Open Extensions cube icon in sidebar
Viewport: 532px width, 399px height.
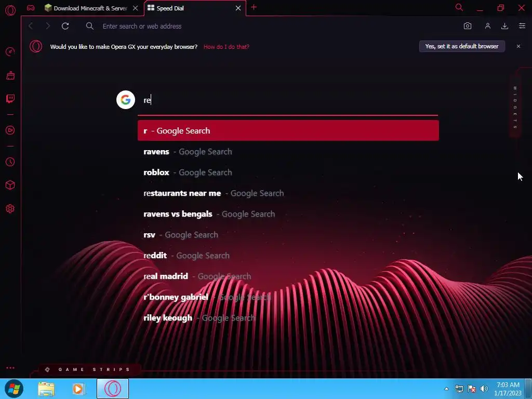pyautogui.click(x=10, y=185)
